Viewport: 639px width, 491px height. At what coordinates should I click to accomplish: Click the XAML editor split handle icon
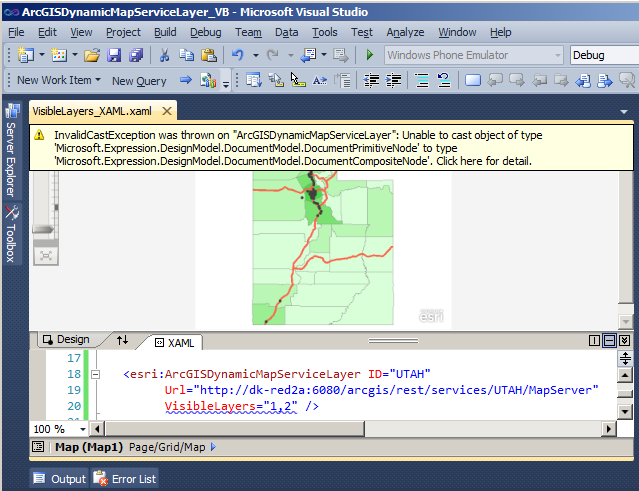(x=625, y=358)
